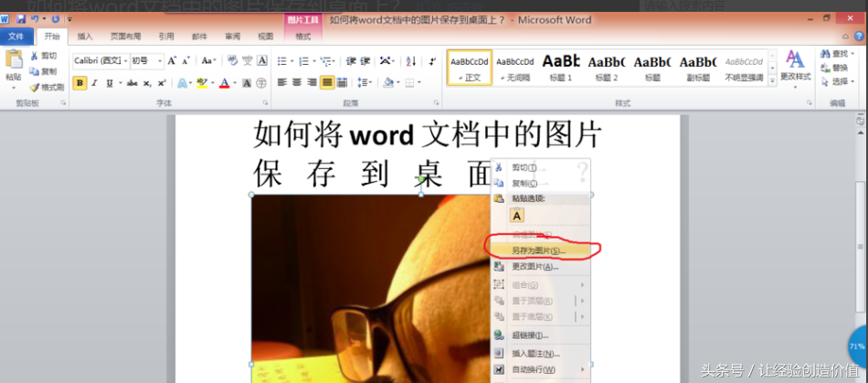Open the 初号 font size dropdown
The image size is (868, 383).
[x=161, y=61]
